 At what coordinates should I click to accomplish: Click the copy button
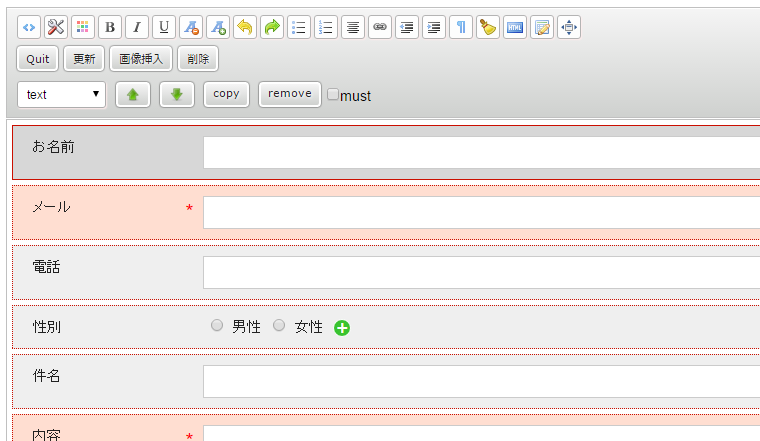[226, 94]
